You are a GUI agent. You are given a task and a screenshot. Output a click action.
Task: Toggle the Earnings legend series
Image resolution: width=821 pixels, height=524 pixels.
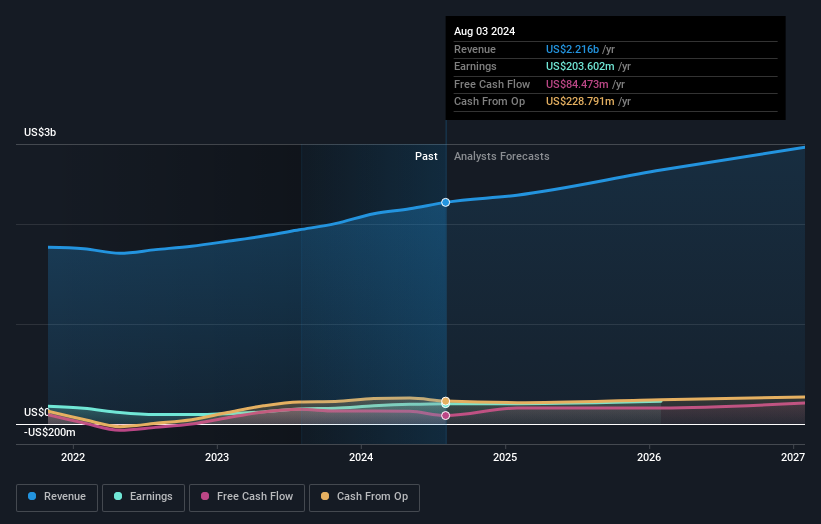coord(143,497)
